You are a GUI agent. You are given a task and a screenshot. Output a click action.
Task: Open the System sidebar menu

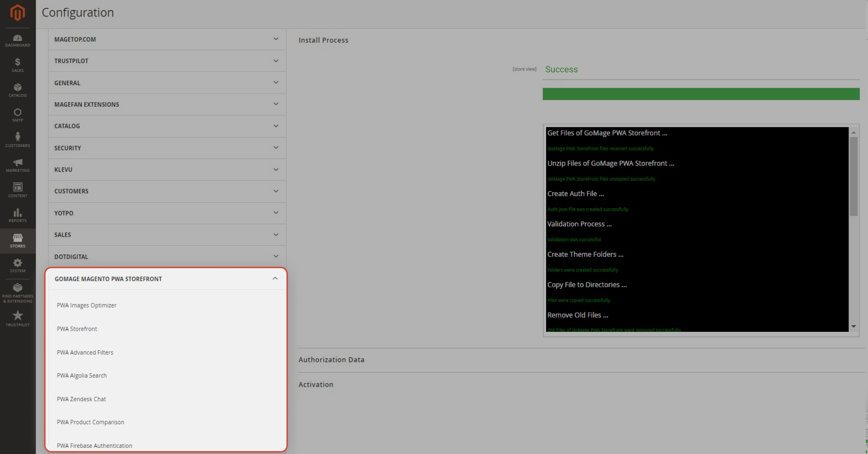point(17,266)
